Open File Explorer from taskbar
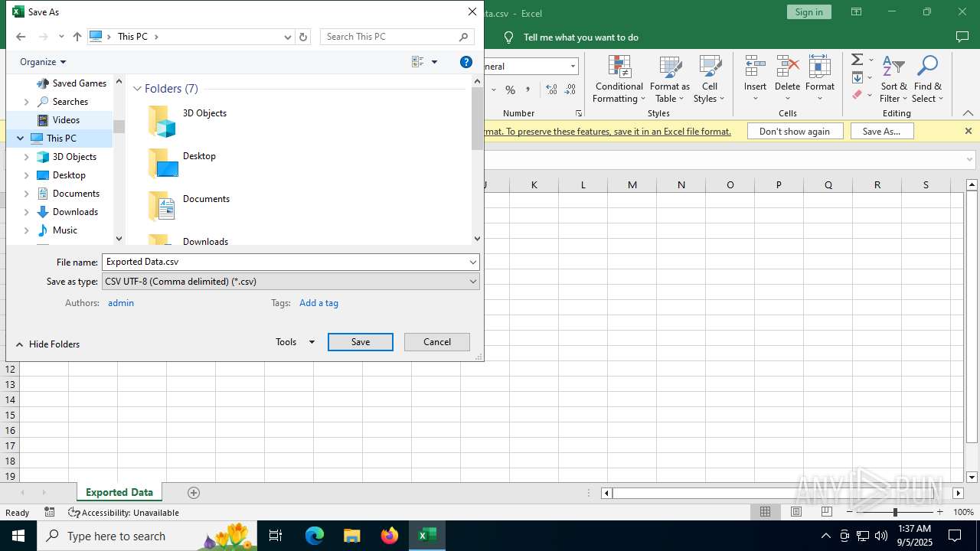This screenshot has height=551, width=980. (351, 536)
